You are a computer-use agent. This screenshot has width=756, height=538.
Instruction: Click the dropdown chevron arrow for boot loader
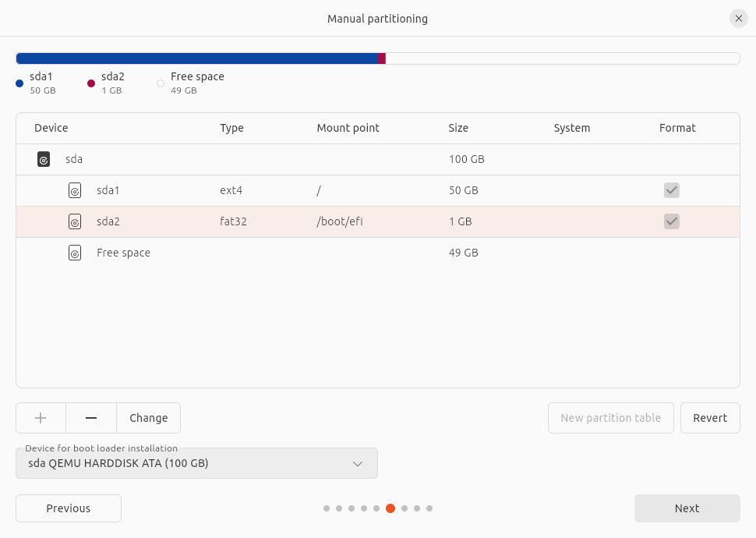click(357, 464)
